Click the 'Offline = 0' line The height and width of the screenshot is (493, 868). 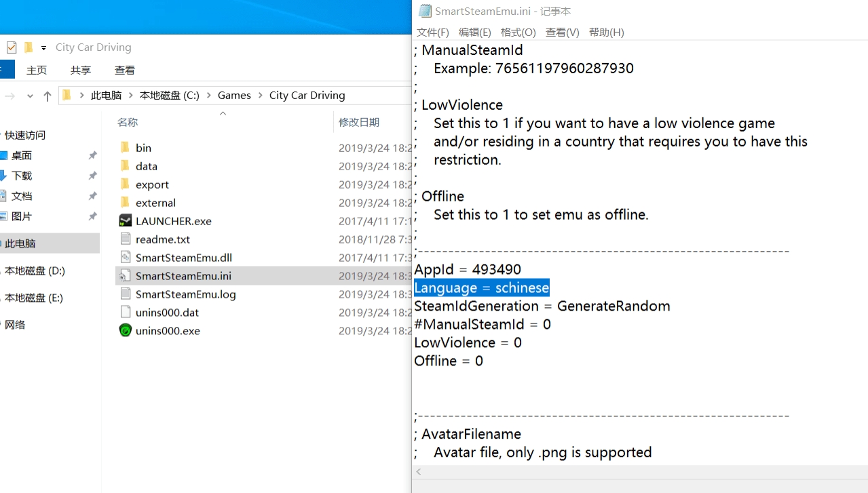point(449,361)
